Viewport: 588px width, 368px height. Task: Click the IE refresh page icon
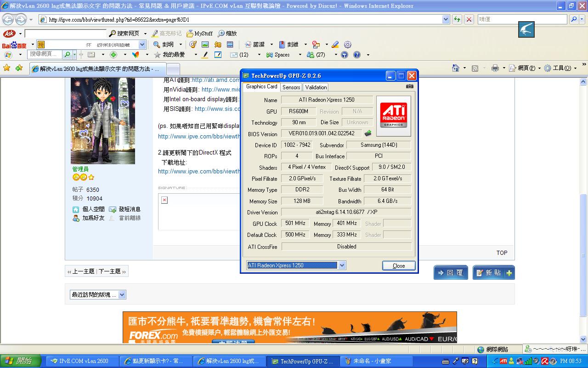457,19
